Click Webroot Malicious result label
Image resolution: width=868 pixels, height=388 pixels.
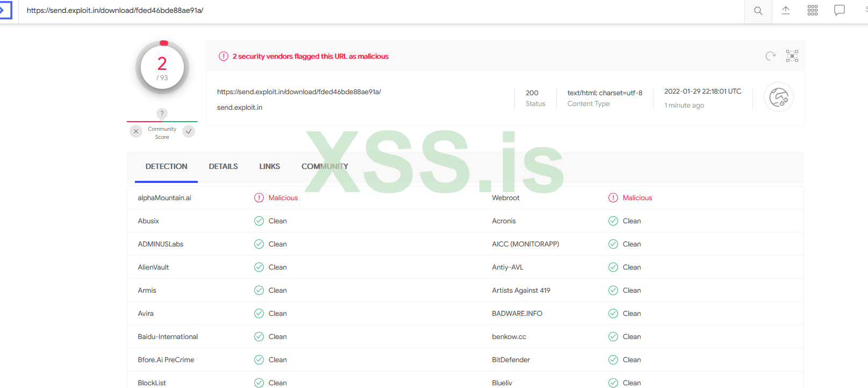click(x=637, y=198)
